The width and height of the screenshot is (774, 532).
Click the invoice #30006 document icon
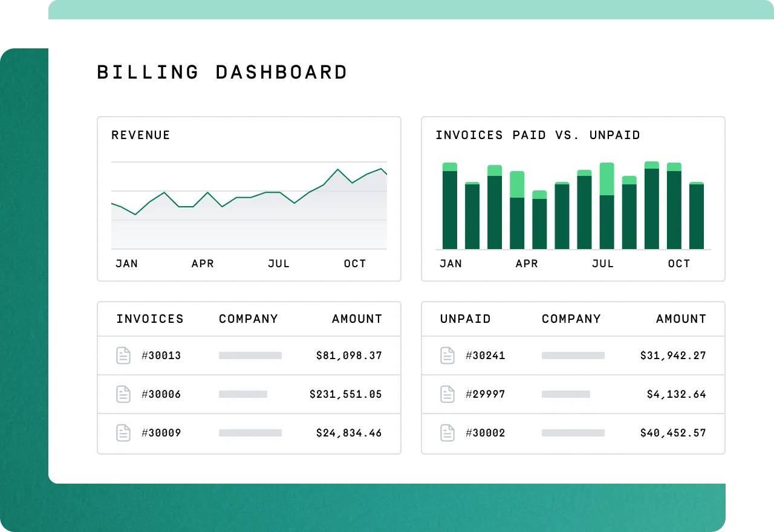pos(123,394)
